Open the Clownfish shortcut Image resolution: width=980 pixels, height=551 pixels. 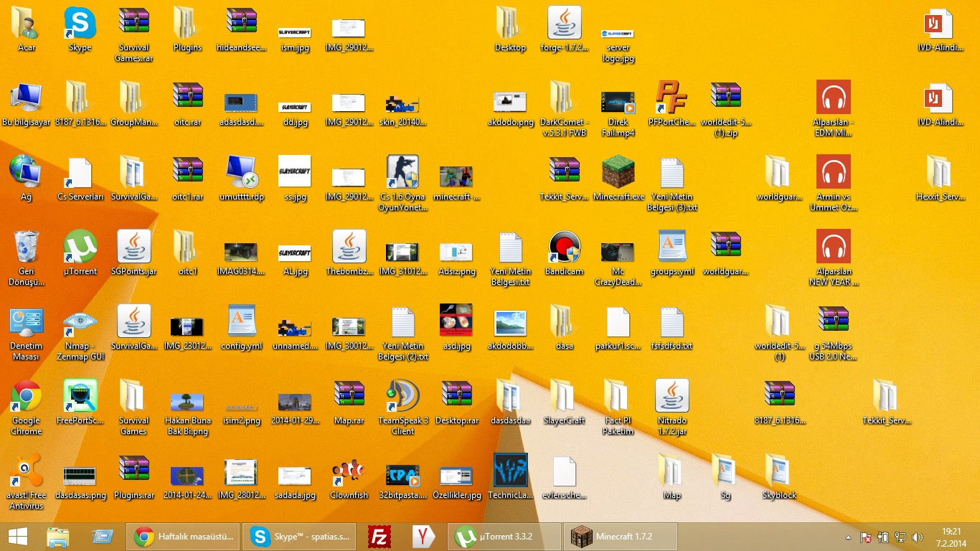[349, 478]
